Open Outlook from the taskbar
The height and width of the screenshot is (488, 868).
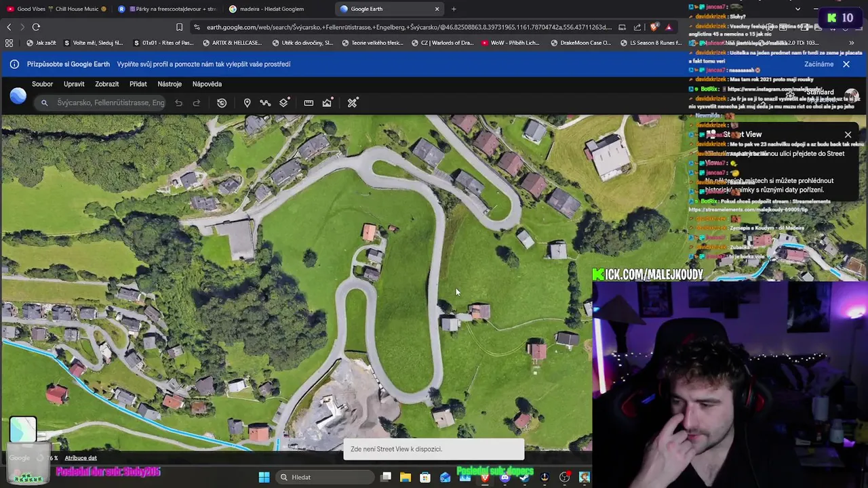[445, 477]
